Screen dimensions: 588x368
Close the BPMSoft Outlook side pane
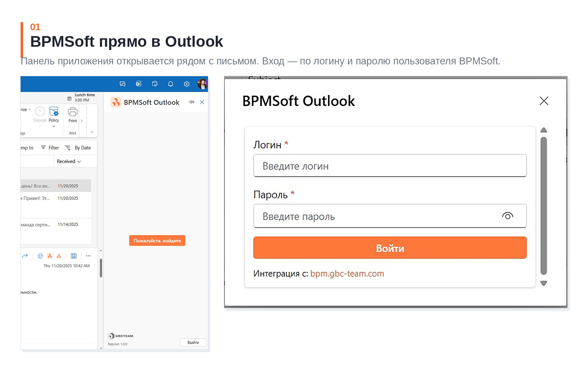click(202, 102)
